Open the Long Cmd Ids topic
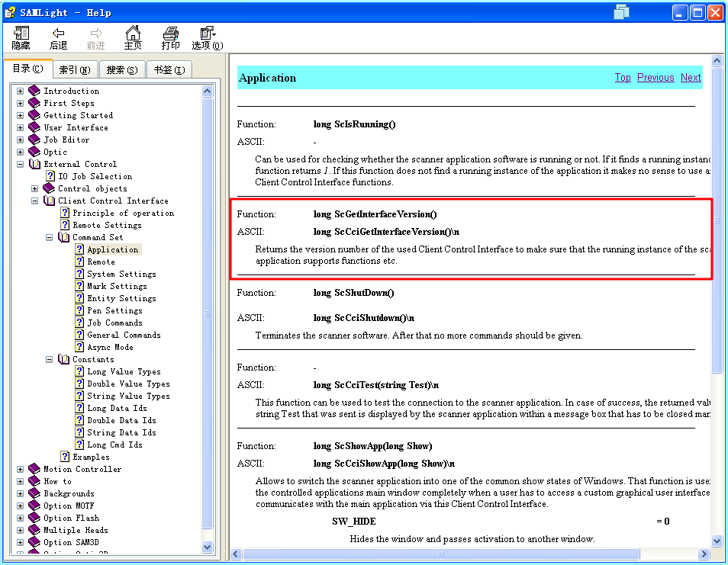 [x=114, y=445]
